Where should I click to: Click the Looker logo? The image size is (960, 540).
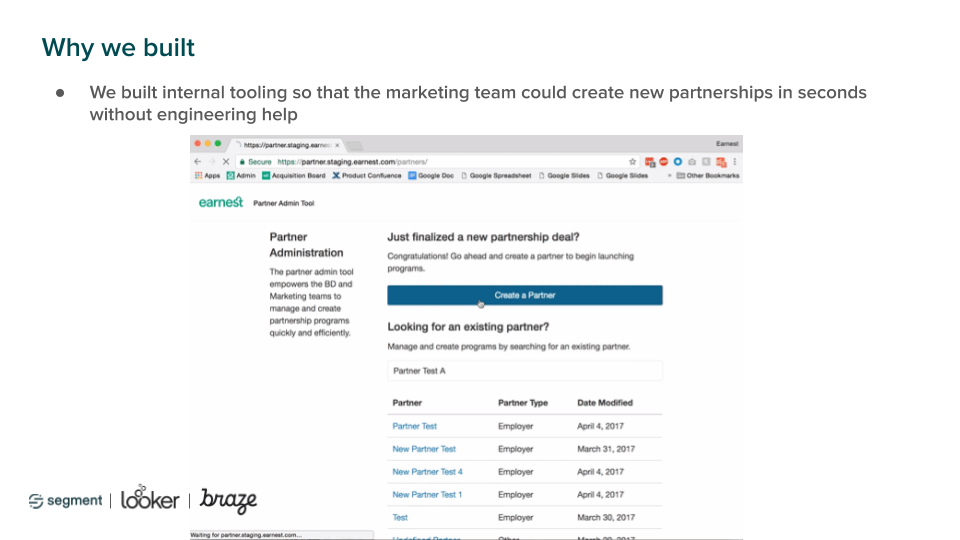pos(150,497)
